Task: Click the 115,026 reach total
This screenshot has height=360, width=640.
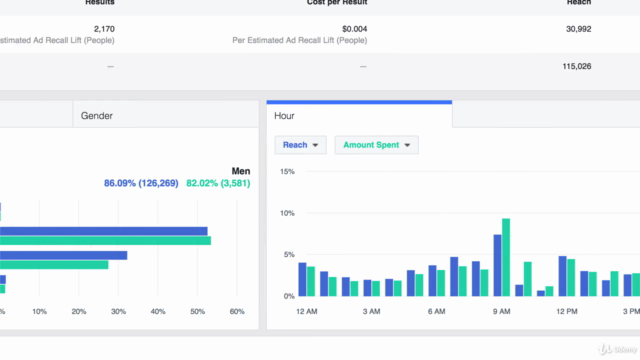Action: point(577,66)
